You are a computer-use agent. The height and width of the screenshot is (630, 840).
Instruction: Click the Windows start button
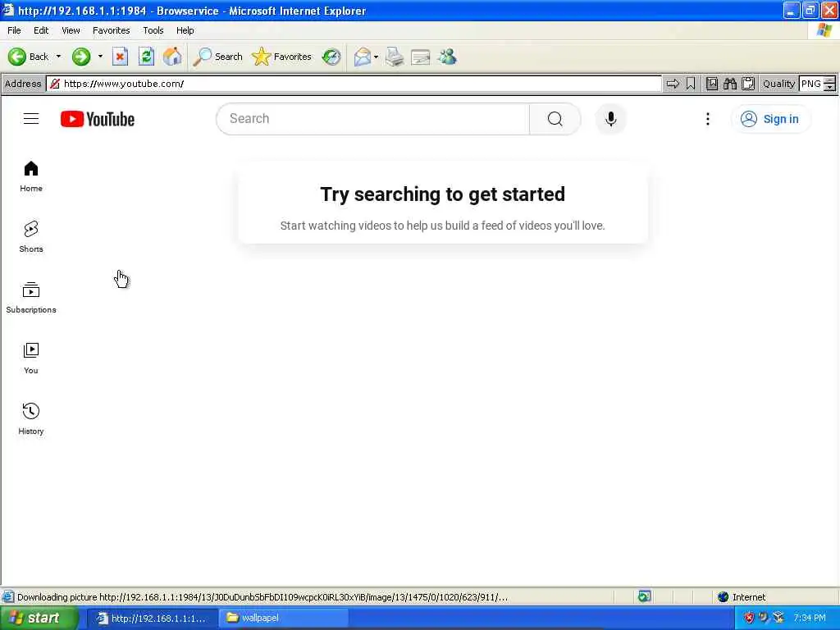[39, 618]
